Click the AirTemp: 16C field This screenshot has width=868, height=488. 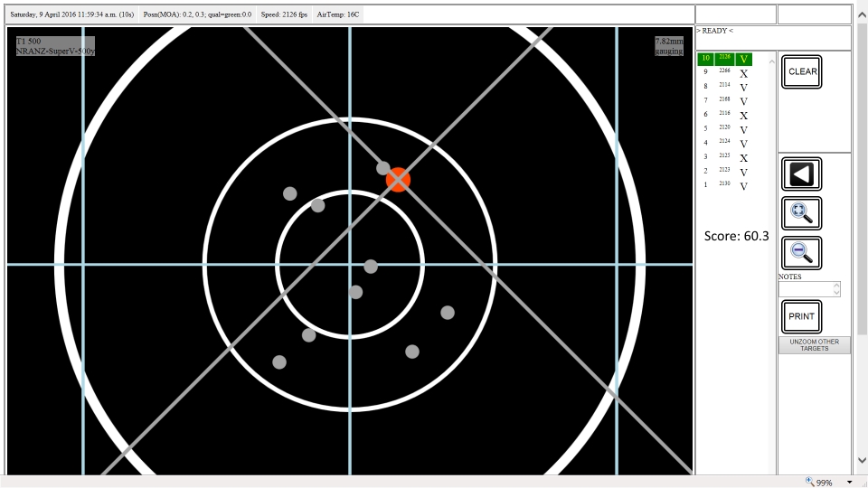[337, 15]
